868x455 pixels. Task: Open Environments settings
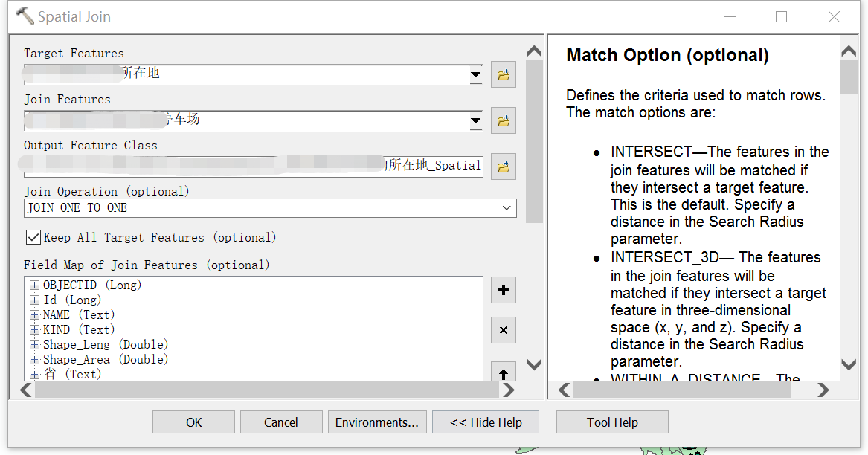pos(377,422)
